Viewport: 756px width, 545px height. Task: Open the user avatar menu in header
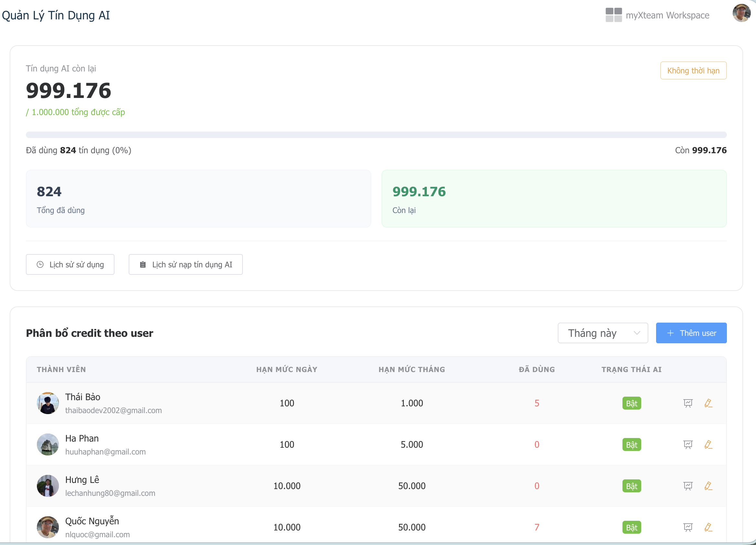pos(741,13)
